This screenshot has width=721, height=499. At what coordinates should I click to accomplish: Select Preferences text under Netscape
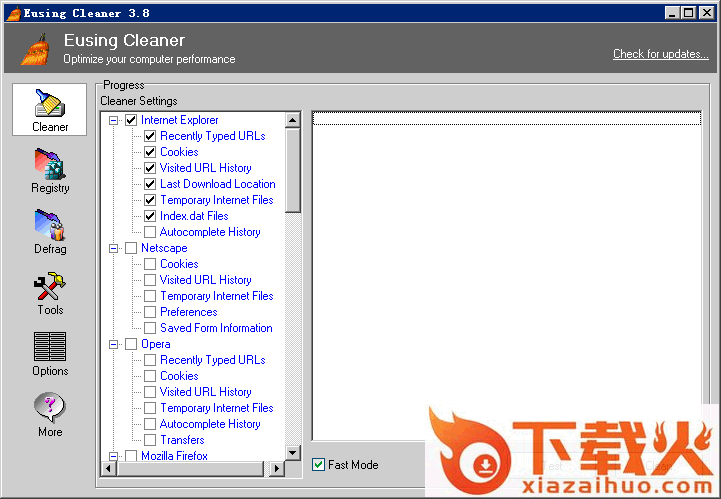point(189,312)
